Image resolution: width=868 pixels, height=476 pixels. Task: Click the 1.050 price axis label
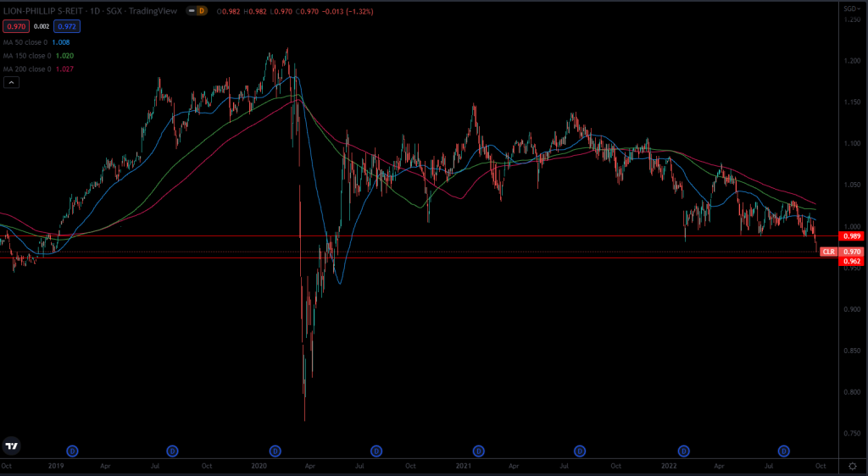pos(851,185)
